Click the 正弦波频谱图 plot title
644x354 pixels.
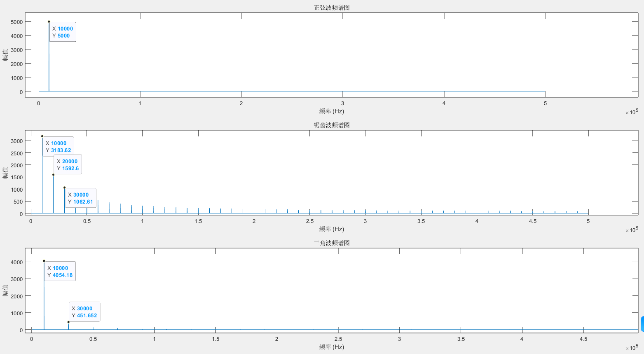332,8
